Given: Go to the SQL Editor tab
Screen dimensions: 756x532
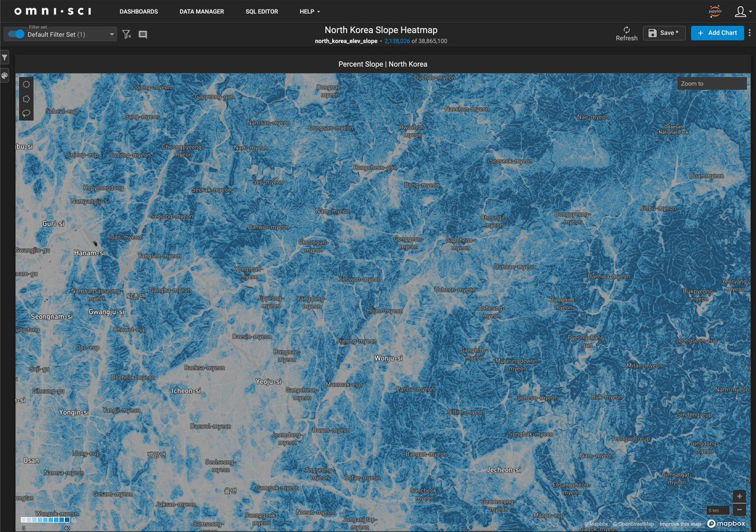Looking at the screenshot, I should pyautogui.click(x=261, y=11).
